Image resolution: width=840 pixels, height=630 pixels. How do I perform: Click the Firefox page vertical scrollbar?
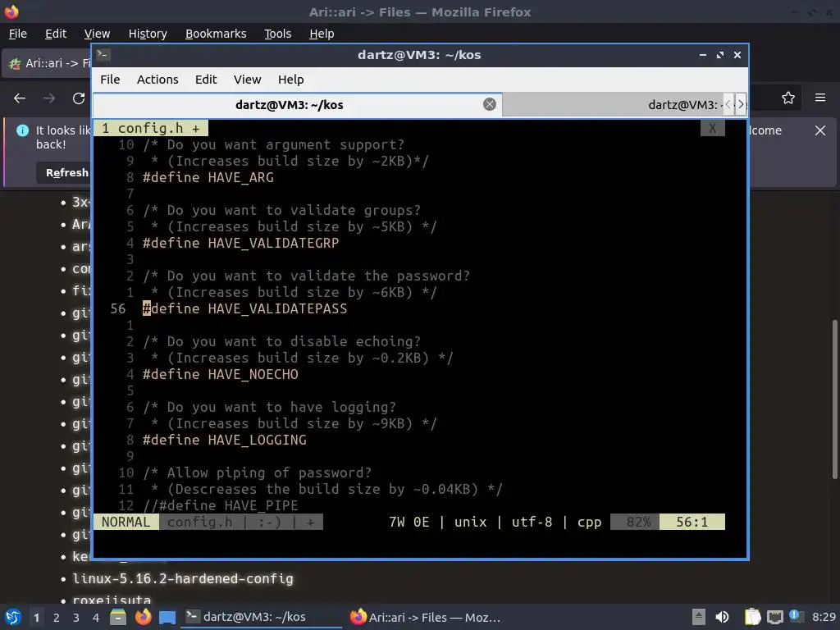(834, 399)
